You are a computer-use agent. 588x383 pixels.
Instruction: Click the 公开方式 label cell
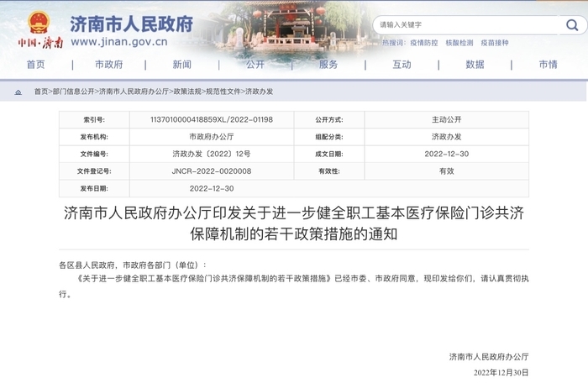tap(329, 119)
